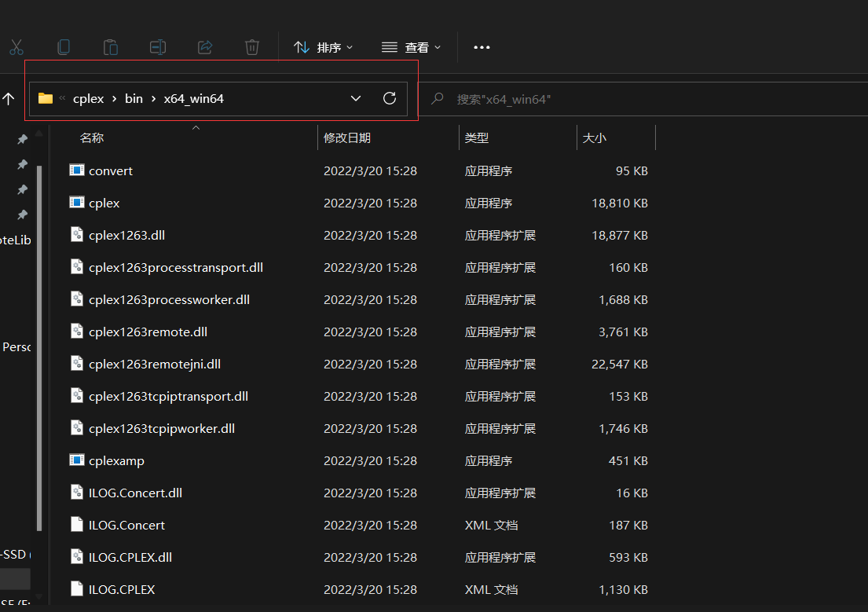
Task: Sort by 修改日期 column header
Action: click(x=347, y=138)
